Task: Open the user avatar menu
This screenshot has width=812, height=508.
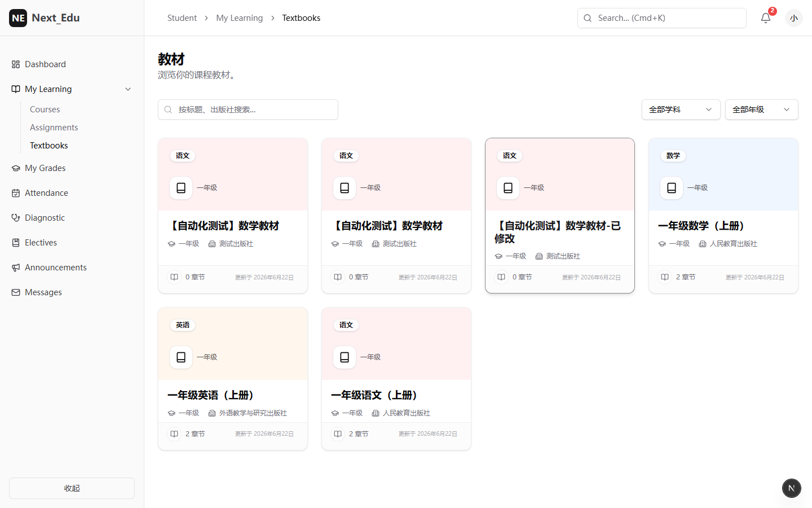Action: 794,18
